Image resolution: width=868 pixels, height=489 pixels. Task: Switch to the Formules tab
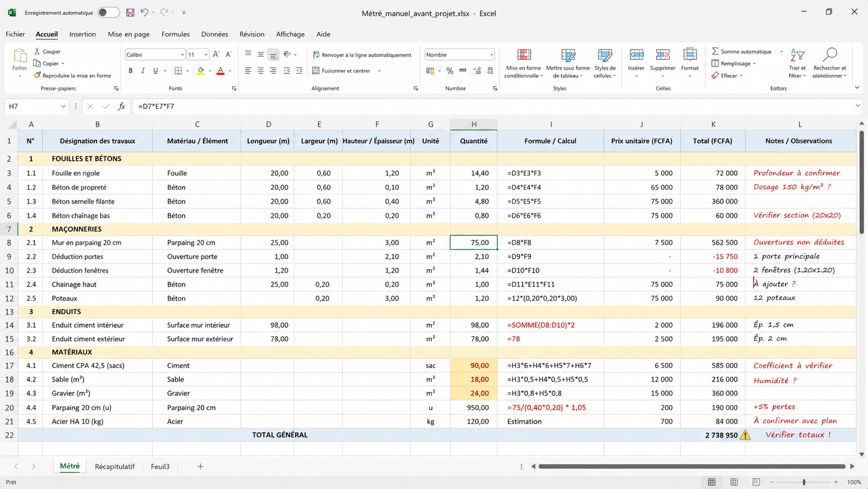[x=175, y=34]
